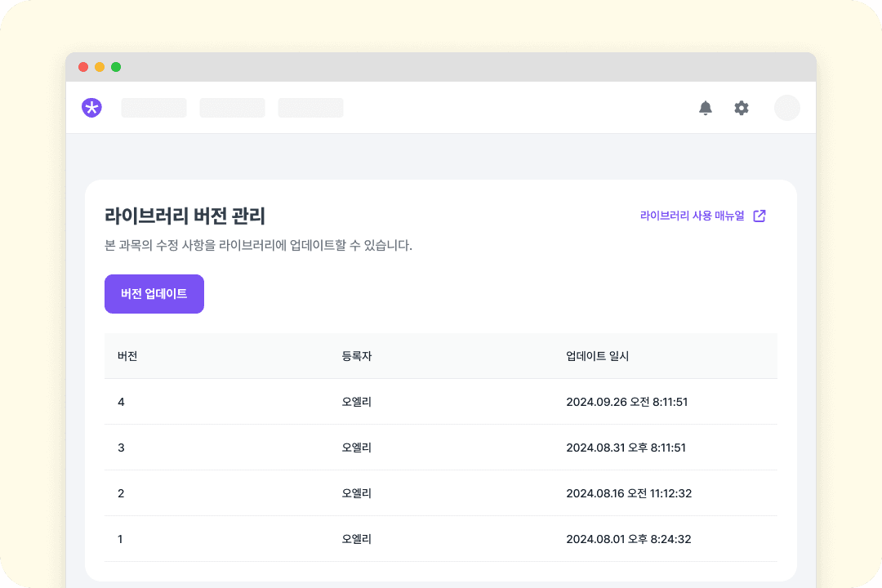
Task: Select version 1 cell
Action: tap(120, 539)
